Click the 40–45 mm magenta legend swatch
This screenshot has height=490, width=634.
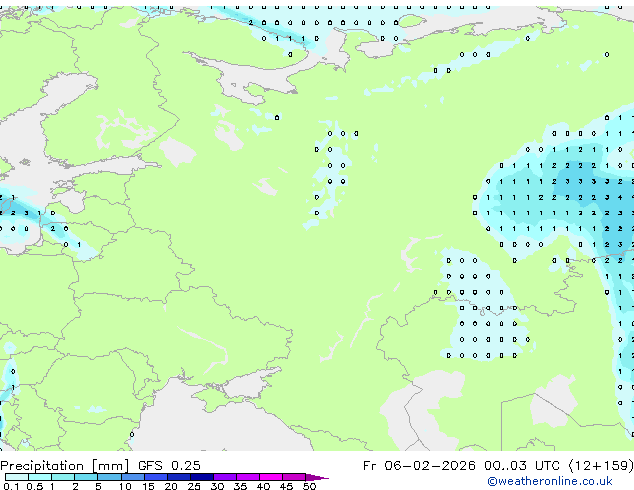(x=271, y=477)
